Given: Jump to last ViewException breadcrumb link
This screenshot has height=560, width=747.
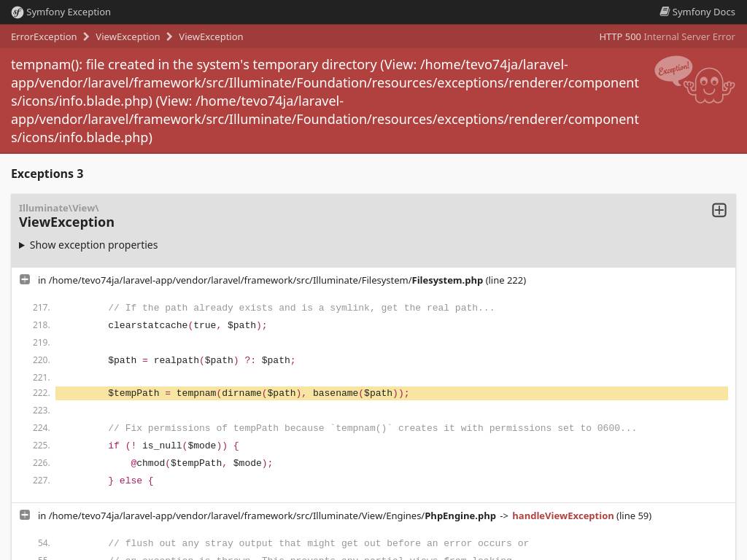Looking at the screenshot, I should [x=211, y=36].
